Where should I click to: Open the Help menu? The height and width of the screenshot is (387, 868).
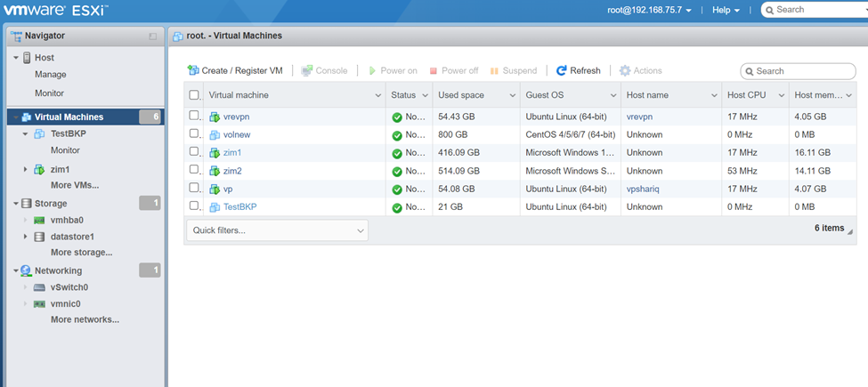pyautogui.click(x=726, y=10)
